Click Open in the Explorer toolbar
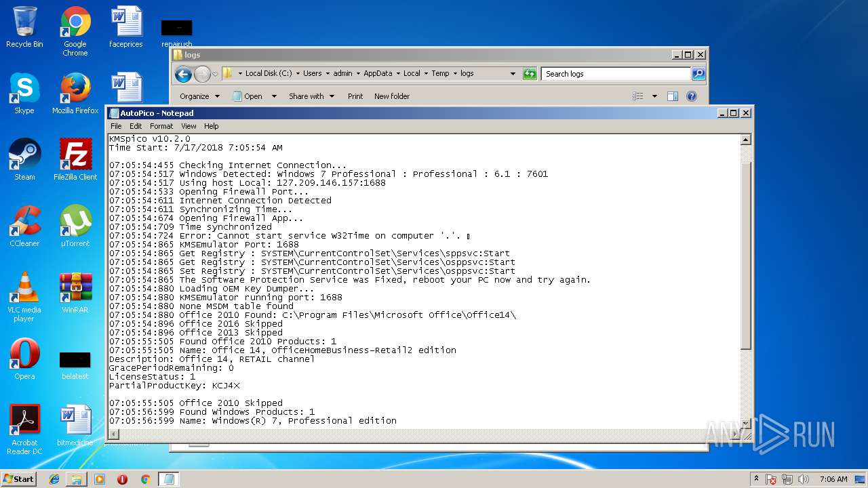 [248, 96]
